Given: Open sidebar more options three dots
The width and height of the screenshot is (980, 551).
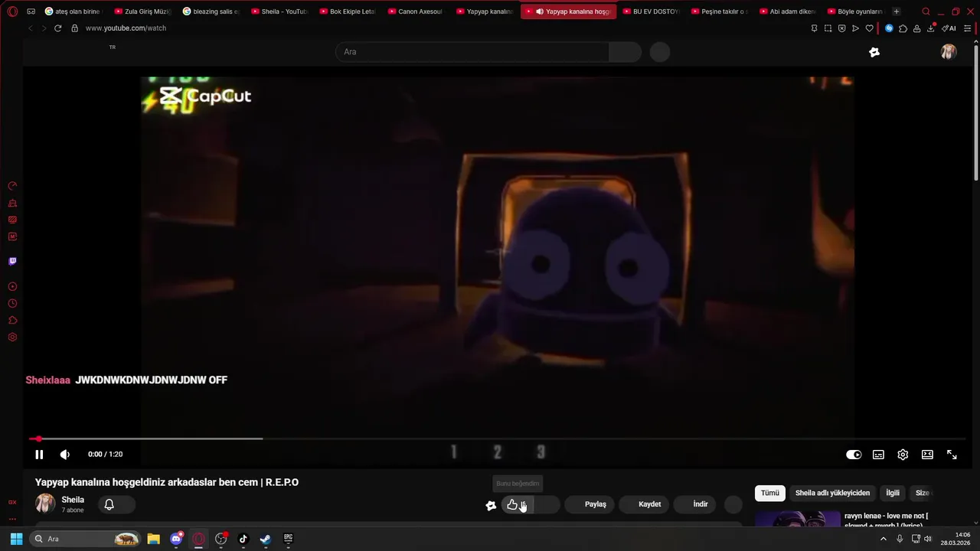Looking at the screenshot, I should [x=12, y=517].
